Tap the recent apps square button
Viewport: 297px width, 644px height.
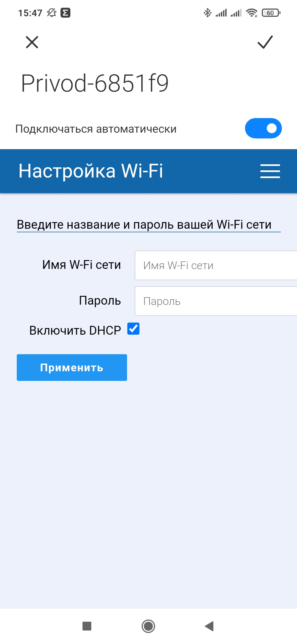87,626
